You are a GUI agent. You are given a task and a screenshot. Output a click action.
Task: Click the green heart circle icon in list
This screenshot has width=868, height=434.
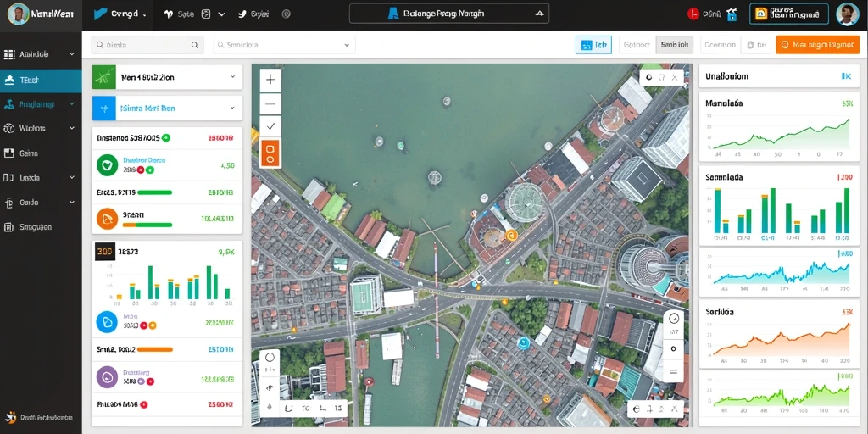point(107,165)
